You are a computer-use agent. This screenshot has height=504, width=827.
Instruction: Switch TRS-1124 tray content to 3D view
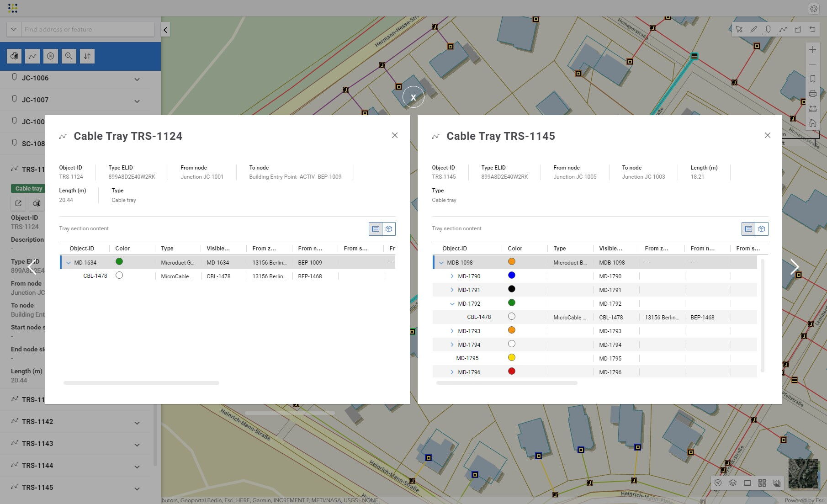(389, 229)
